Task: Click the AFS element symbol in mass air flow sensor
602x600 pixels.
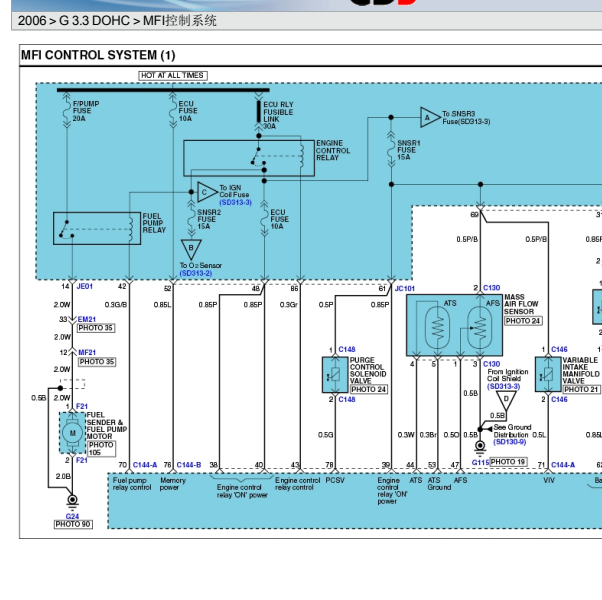Action: click(x=479, y=327)
